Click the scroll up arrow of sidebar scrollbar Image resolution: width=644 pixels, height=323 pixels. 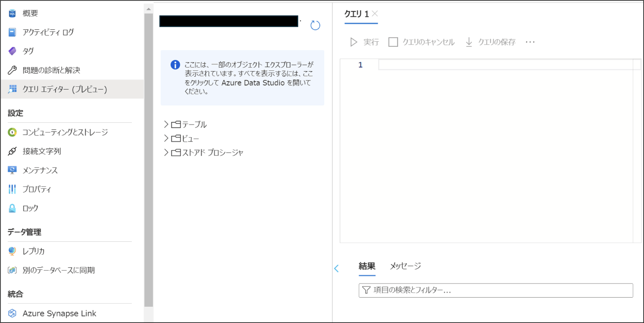[149, 9]
